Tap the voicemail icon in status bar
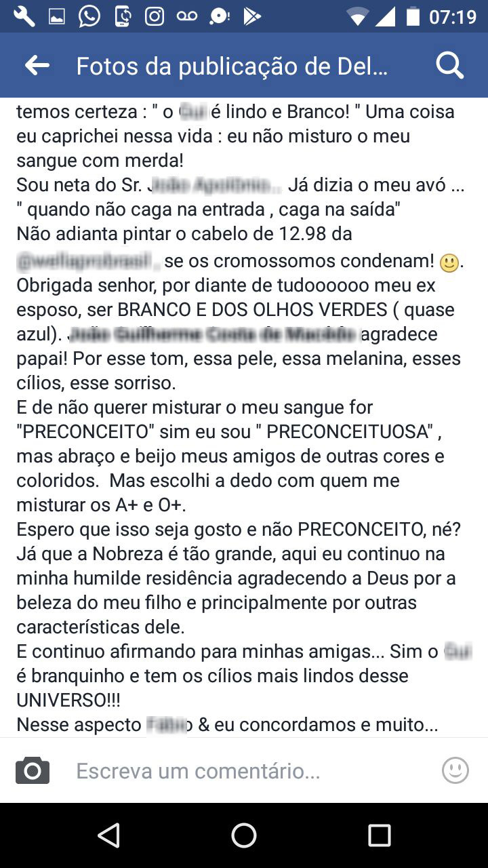Image resolution: width=488 pixels, height=868 pixels. (187, 16)
